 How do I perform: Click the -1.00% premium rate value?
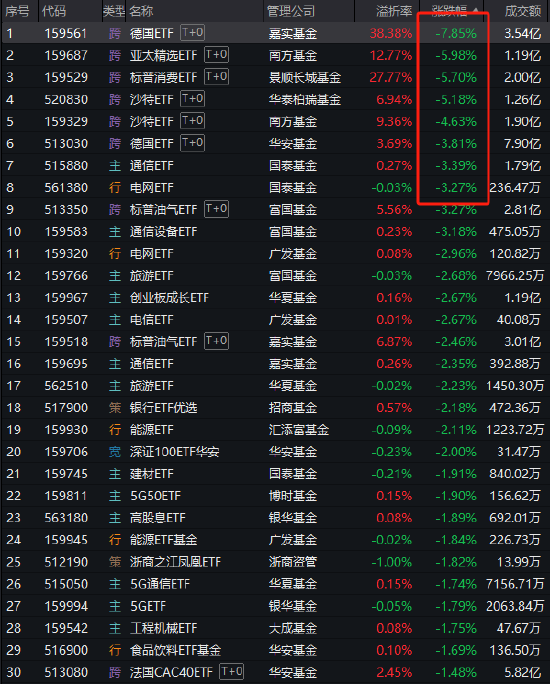[x=392, y=562]
